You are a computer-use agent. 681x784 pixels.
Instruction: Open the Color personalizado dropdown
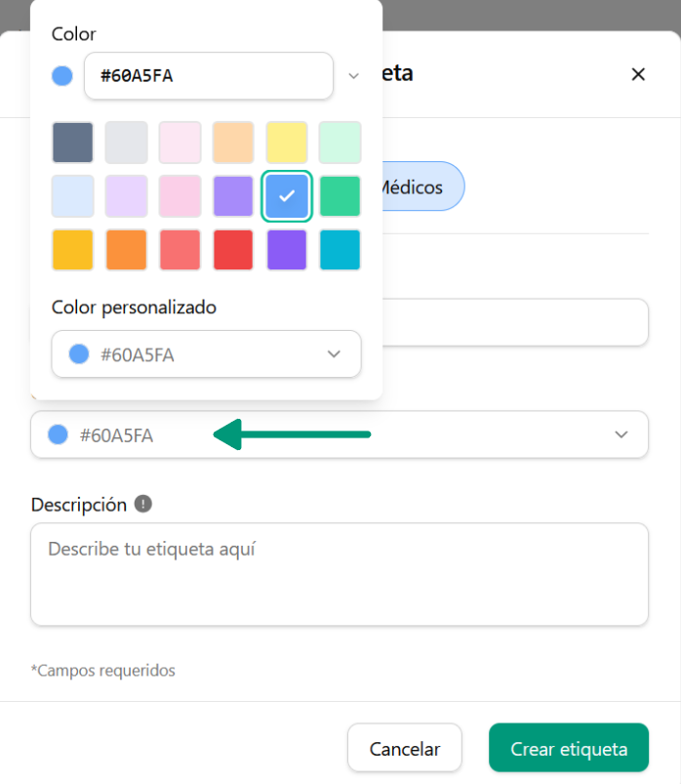coord(206,354)
